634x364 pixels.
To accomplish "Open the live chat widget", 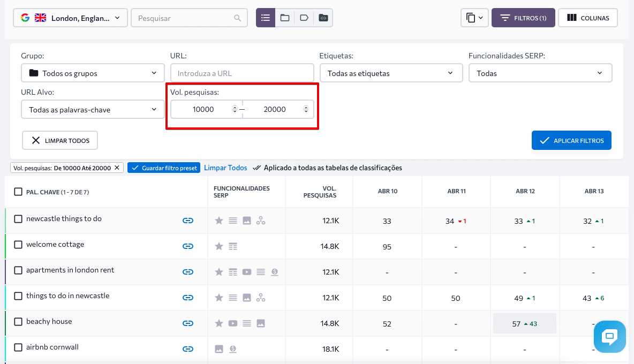I will 610,336.
